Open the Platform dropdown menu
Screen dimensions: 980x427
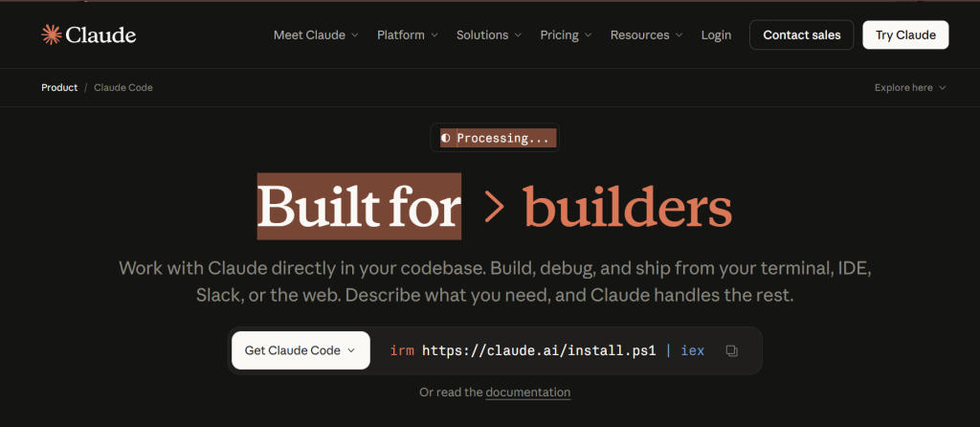pyautogui.click(x=407, y=35)
